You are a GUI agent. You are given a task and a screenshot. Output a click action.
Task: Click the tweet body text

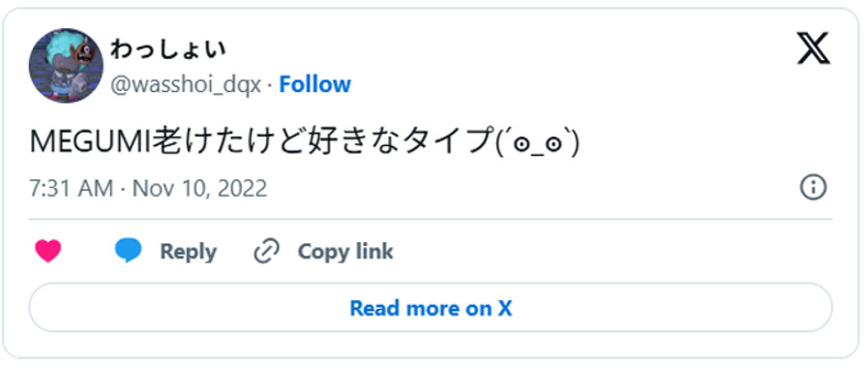coord(304,142)
